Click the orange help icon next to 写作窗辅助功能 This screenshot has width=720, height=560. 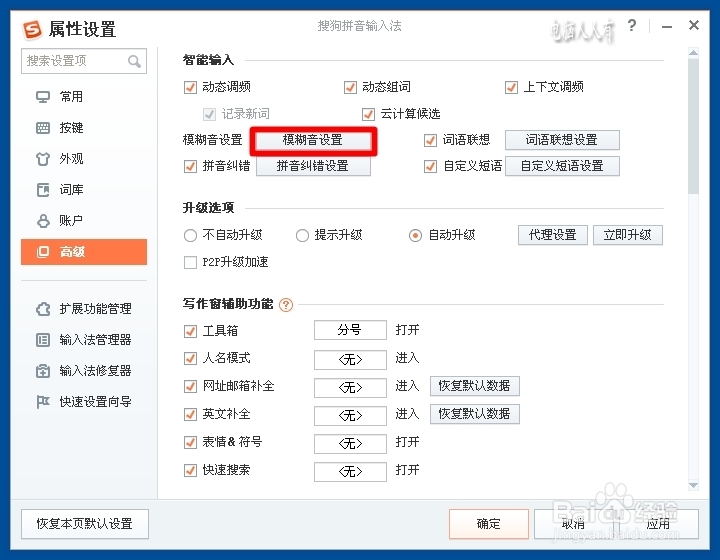286,305
